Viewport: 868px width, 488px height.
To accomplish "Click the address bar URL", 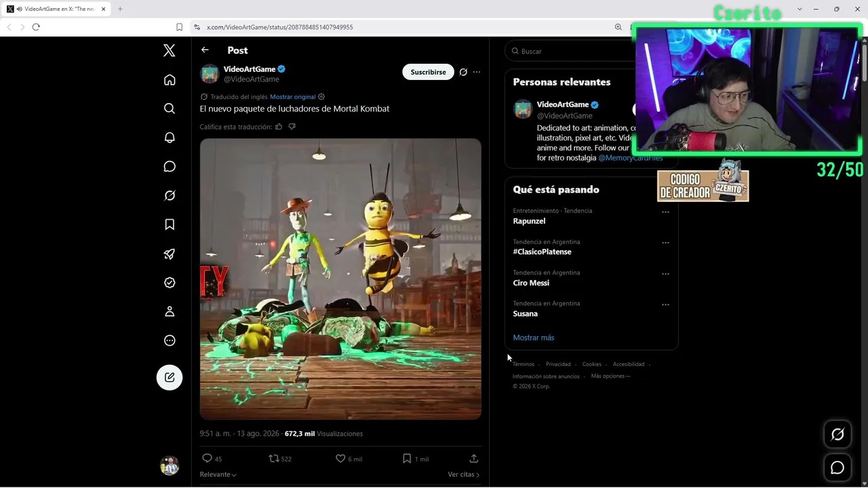I will [x=280, y=27].
